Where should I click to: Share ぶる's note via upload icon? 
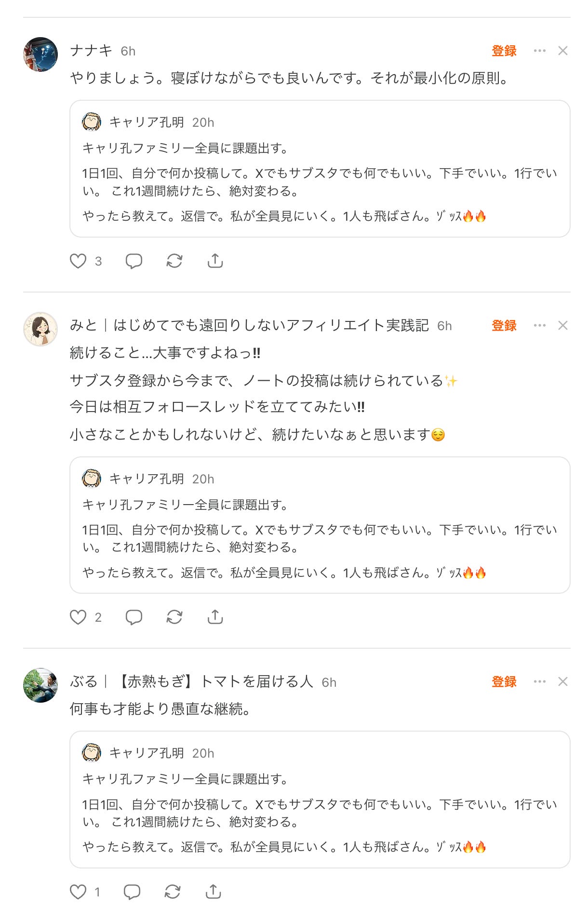click(213, 892)
